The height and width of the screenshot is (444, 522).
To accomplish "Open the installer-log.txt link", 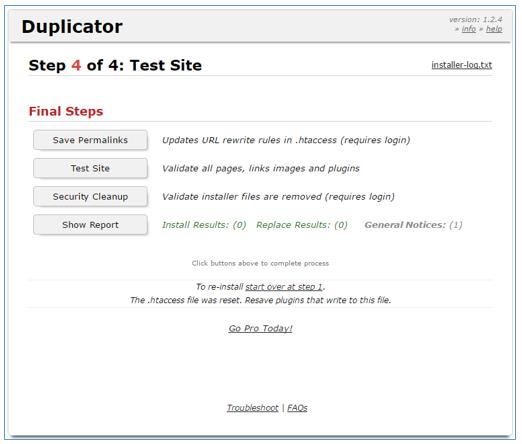I will (462, 65).
